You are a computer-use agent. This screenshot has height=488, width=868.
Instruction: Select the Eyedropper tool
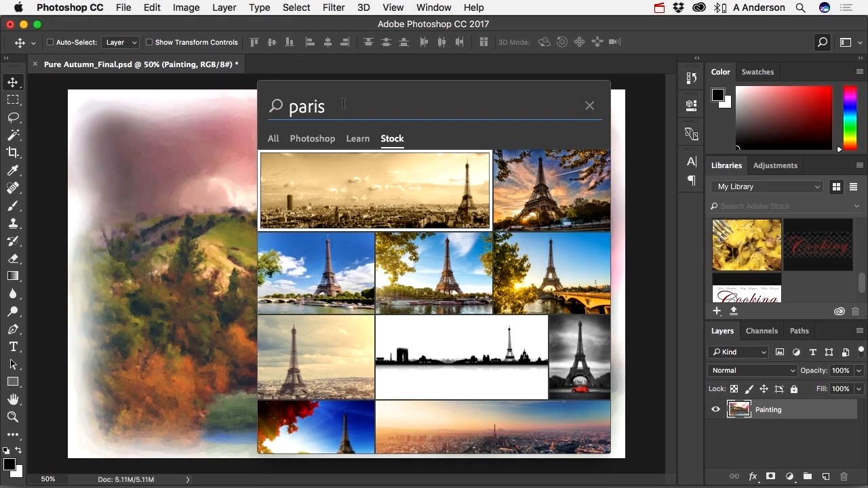pos(13,170)
